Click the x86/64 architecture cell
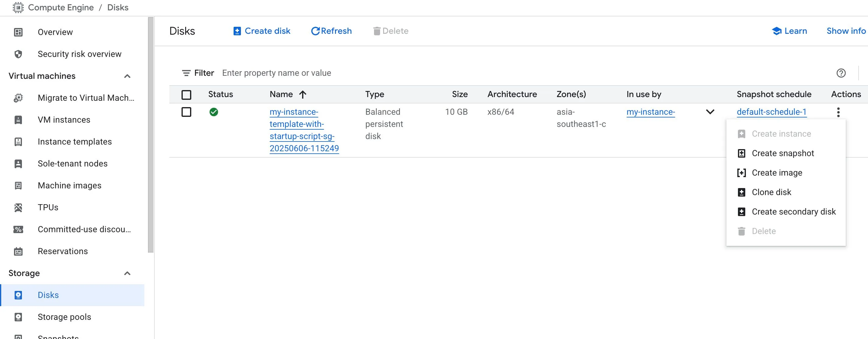Viewport: 868px width, 339px height. (x=501, y=112)
